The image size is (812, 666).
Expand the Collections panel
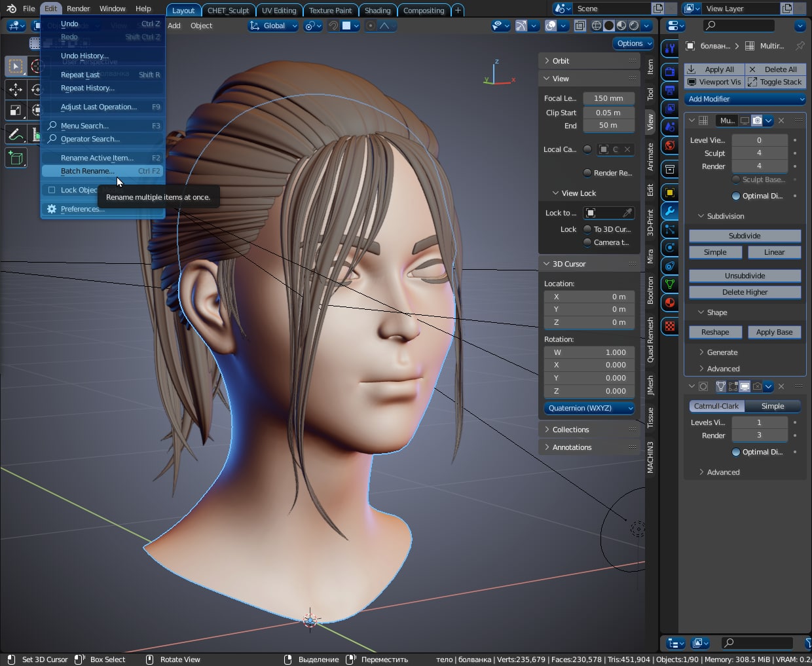click(x=589, y=430)
